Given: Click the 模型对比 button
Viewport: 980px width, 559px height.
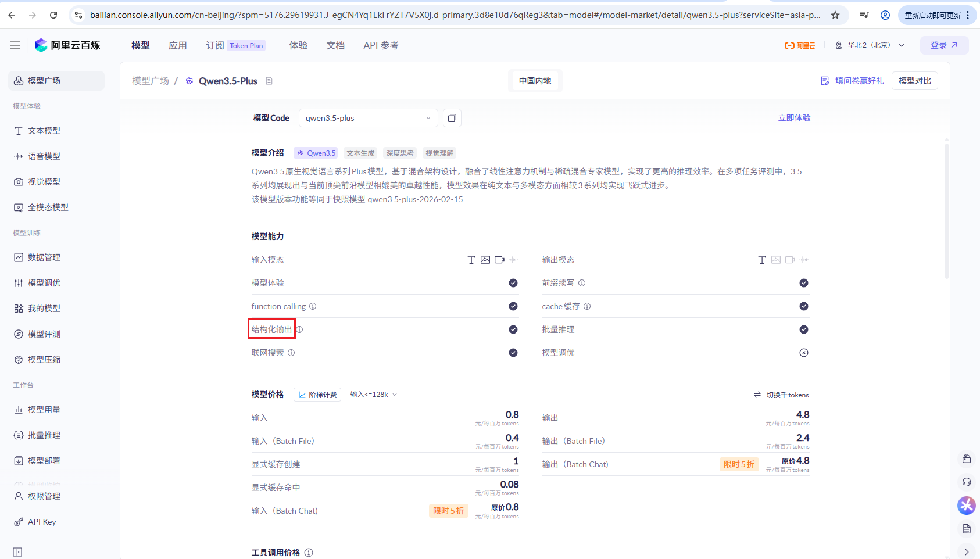Looking at the screenshot, I should coord(915,81).
